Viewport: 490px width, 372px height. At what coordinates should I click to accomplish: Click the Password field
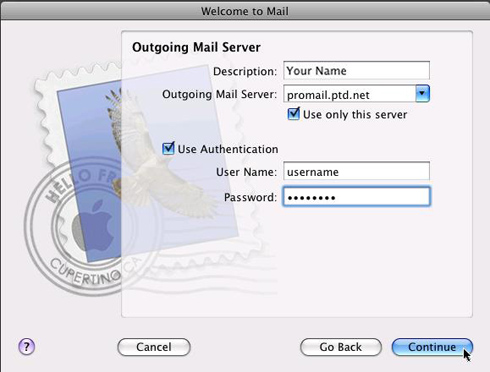356,197
